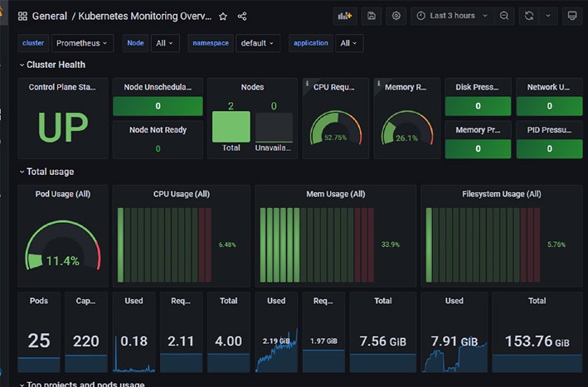
Task: Click the General folder breadcrumb
Action: (x=50, y=16)
